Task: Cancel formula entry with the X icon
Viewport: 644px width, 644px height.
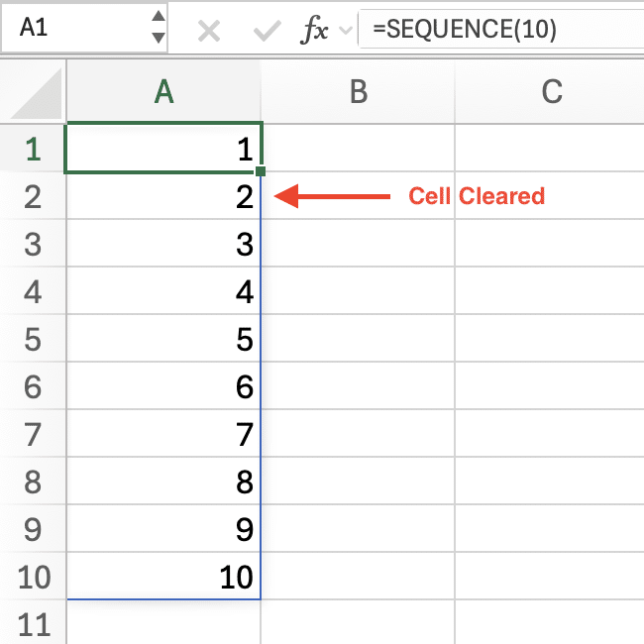Action: tap(209, 32)
